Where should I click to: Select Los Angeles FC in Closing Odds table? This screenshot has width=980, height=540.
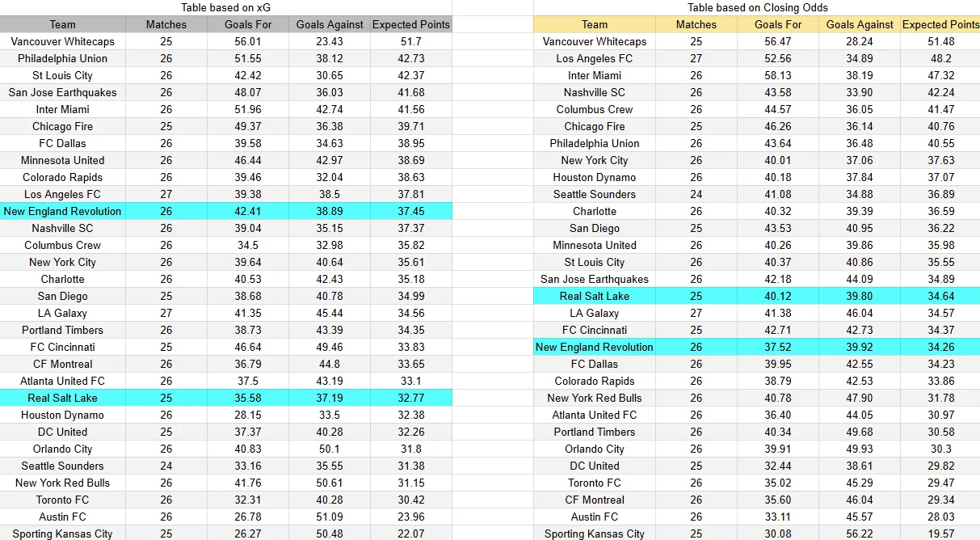pos(595,58)
